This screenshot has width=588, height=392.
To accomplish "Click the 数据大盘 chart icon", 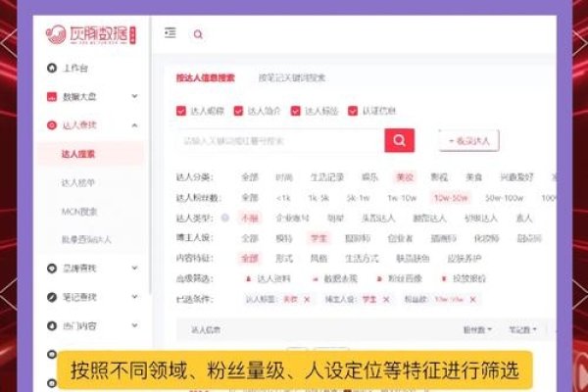I will point(52,97).
